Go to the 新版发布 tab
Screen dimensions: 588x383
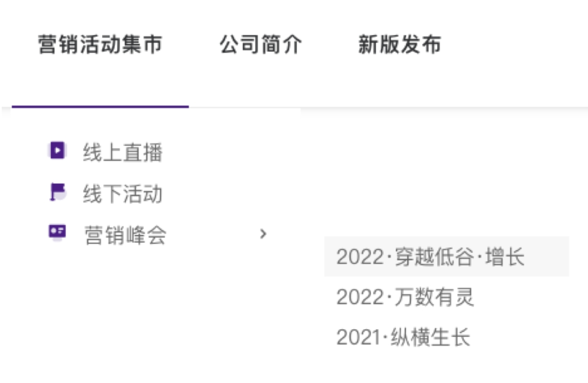(399, 45)
